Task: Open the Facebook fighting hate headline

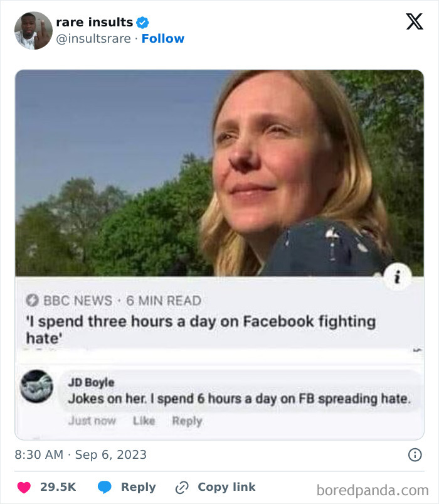Action: coord(201,330)
